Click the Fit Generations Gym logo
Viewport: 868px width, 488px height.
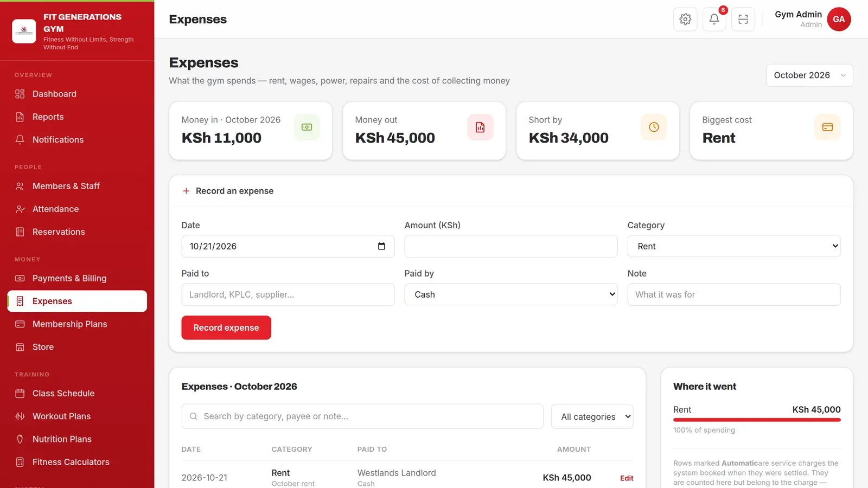(x=24, y=31)
